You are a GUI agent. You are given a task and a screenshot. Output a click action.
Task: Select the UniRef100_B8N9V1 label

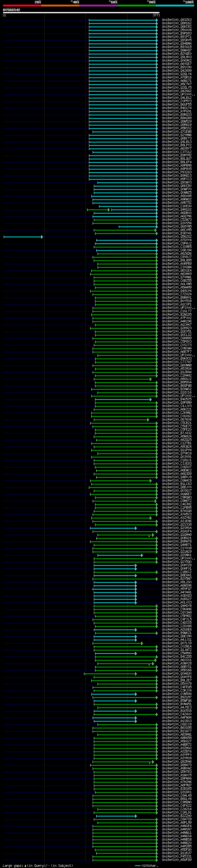pyautogui.click(x=177, y=297)
